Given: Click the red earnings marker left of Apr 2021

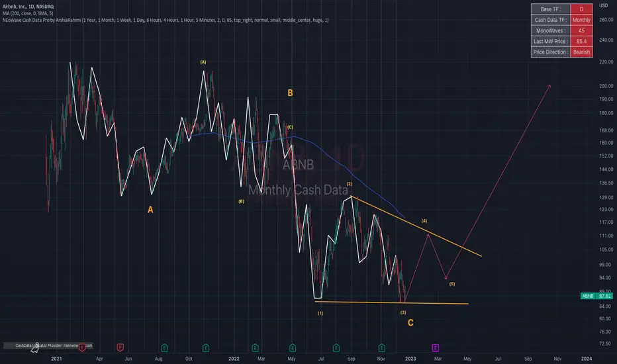Looking at the screenshot, I should click(x=82, y=347).
